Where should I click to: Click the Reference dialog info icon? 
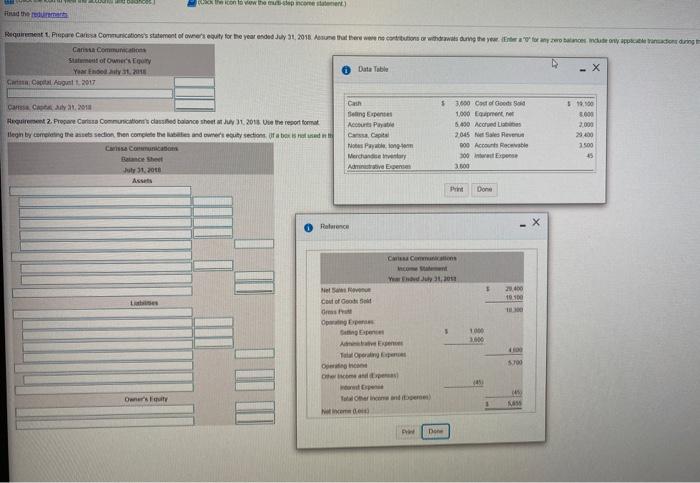tap(308, 228)
